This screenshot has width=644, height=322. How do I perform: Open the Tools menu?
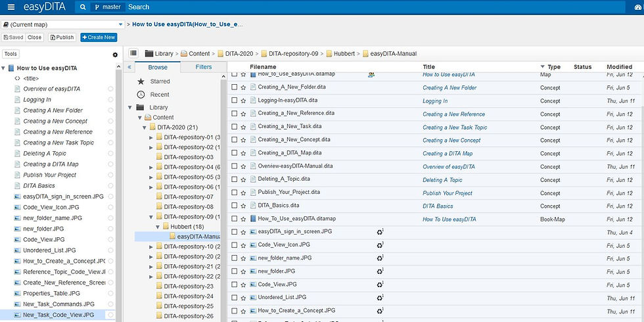click(11, 54)
